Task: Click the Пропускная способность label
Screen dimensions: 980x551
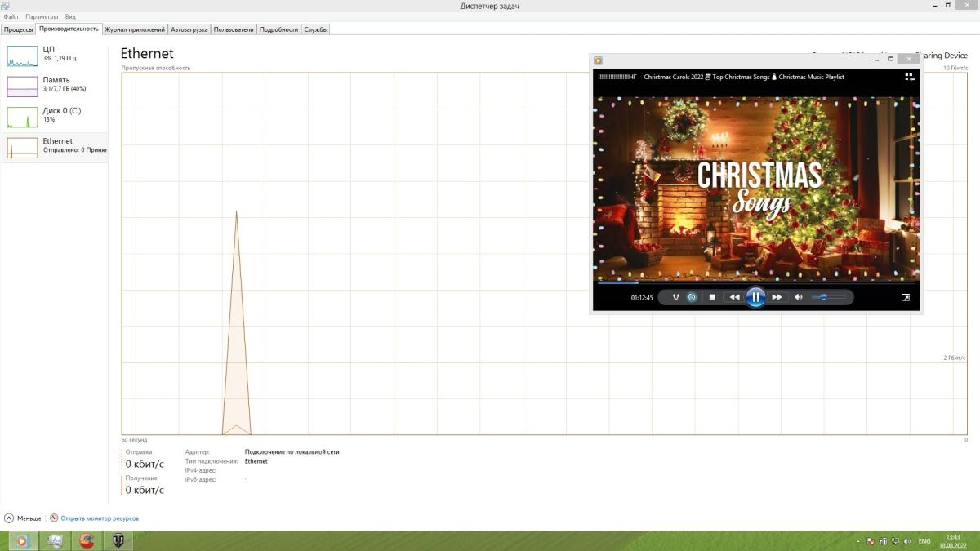Action: coord(156,68)
